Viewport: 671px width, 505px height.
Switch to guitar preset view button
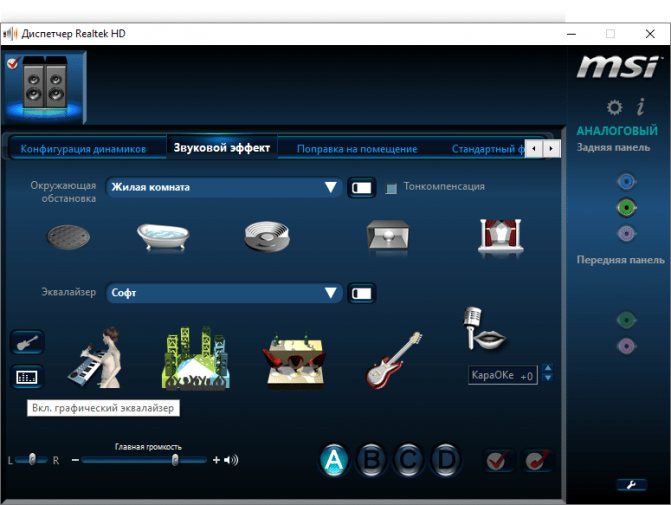[x=27, y=342]
